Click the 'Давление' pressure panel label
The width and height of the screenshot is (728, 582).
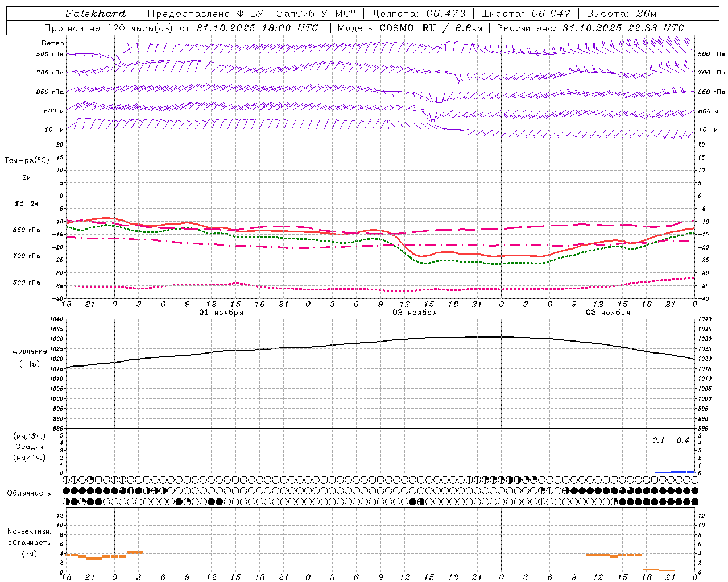pos(30,351)
